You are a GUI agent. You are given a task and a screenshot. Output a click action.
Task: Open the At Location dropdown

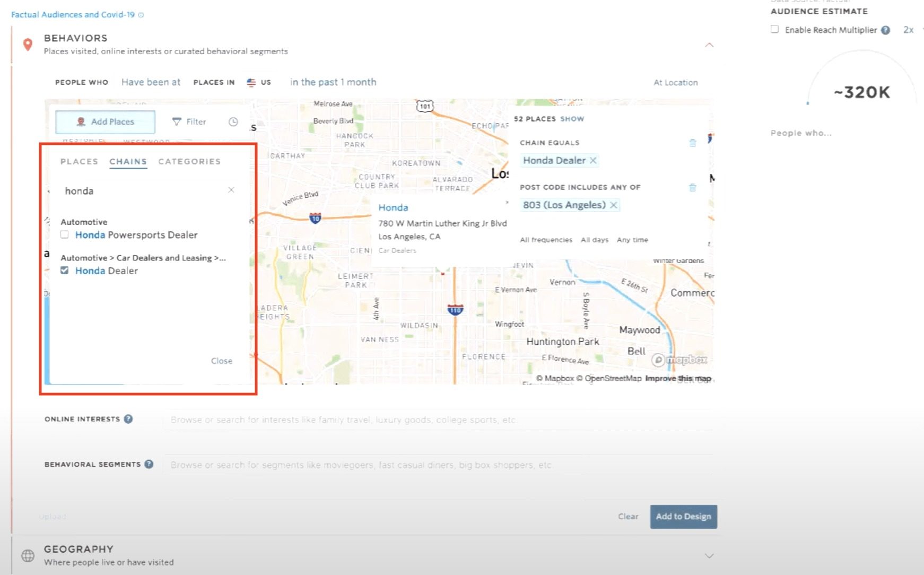(x=675, y=83)
